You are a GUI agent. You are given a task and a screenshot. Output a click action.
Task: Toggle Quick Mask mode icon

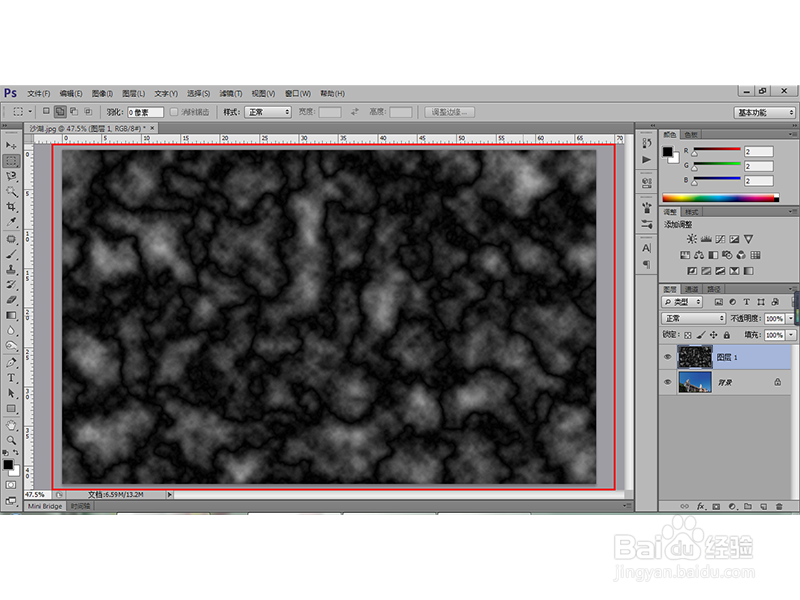point(11,485)
